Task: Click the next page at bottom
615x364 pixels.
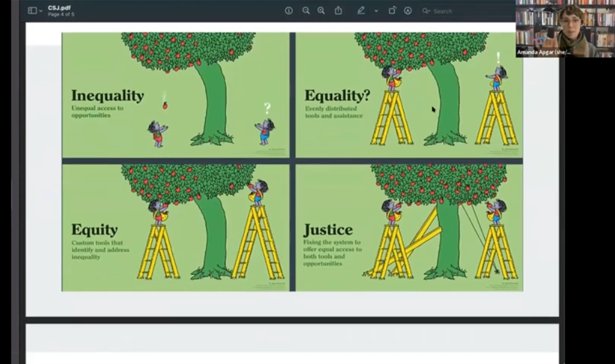Action: pyautogui.click(x=292, y=344)
